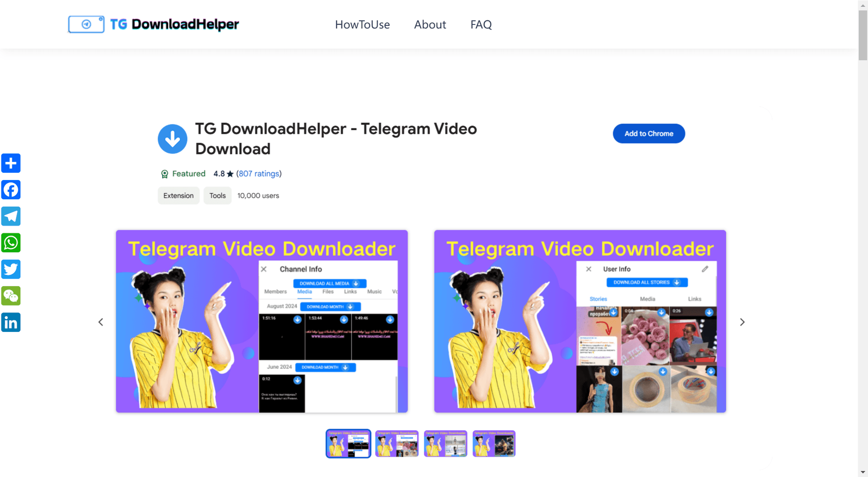Open the HowToUse menu item

[362, 25]
